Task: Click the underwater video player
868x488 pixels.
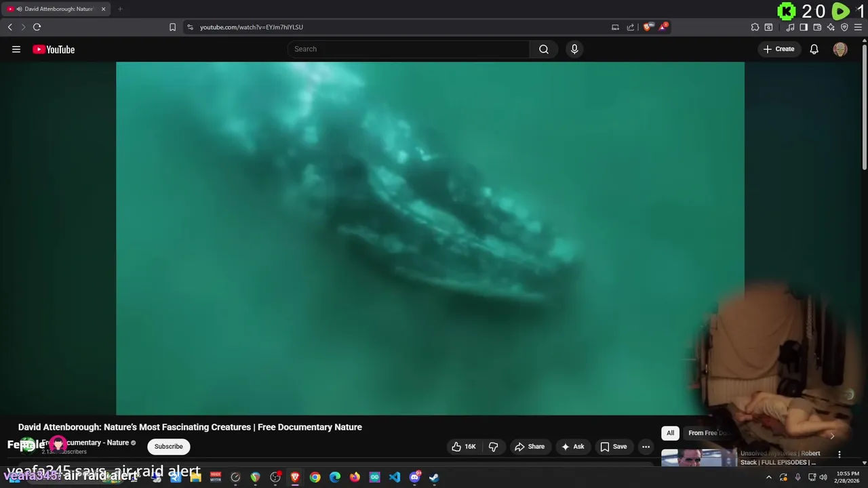Action: (430, 238)
